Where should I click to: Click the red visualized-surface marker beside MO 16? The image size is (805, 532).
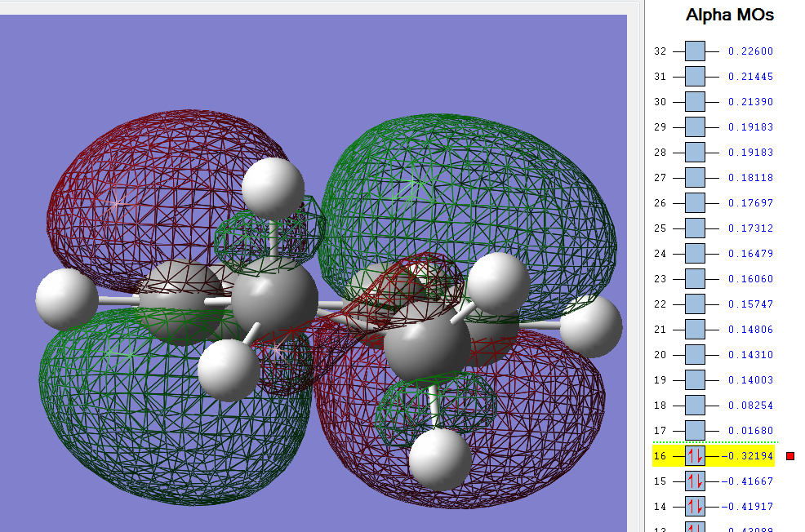pos(790,456)
